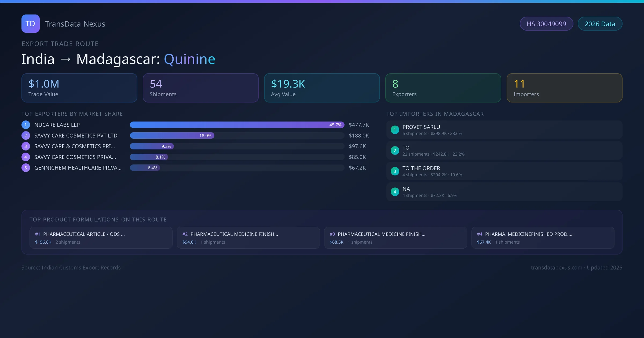Click green rank 3 badge for TO THE ORDER

coord(395,171)
